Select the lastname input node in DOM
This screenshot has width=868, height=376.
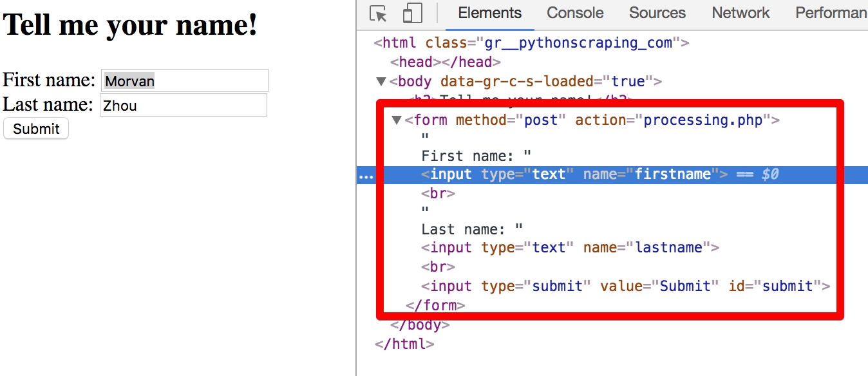coord(569,248)
